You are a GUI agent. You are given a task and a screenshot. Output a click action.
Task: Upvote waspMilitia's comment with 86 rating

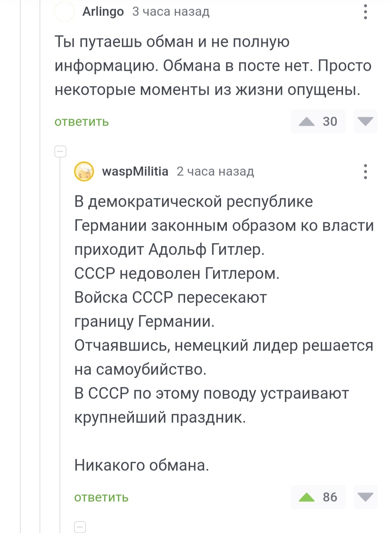point(307,497)
